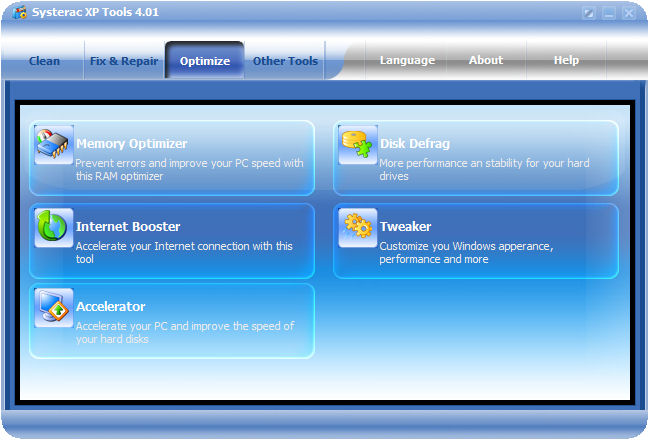Click 'Prevent errors and improve your PC speed' description
Viewport: 650px width, 441px height.
[189, 170]
